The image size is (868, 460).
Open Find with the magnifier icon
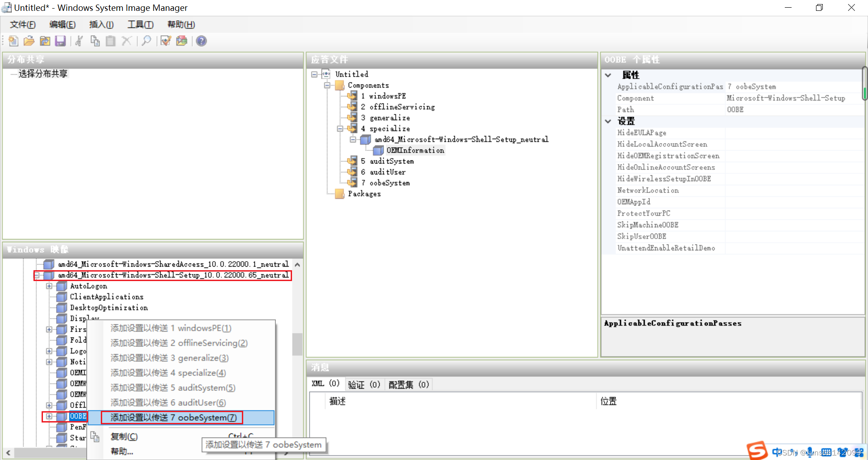point(146,41)
